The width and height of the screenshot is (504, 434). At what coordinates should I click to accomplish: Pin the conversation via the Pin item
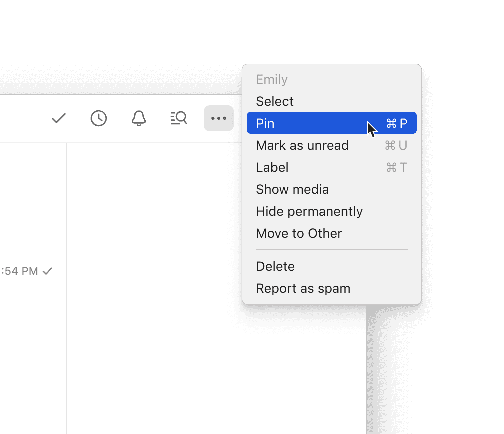[x=265, y=123]
